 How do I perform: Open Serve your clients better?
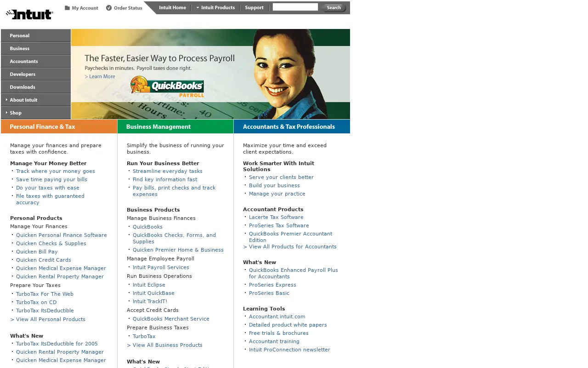coord(281,177)
